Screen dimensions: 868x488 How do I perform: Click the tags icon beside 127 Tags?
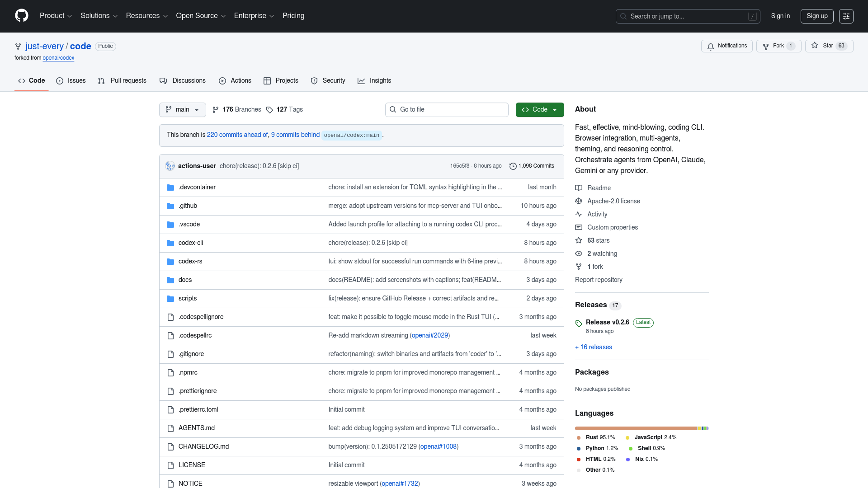point(269,110)
